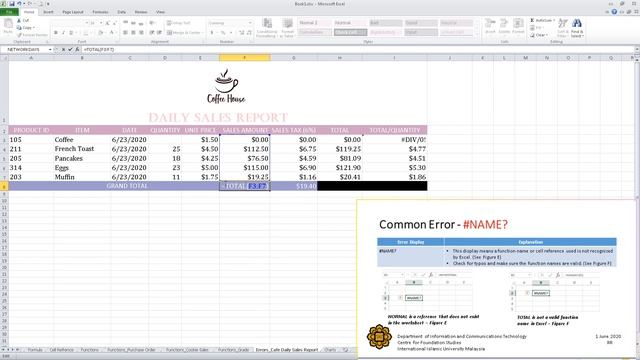Apply the Bad cell style
This screenshot has height=360, width=640.
(x=386, y=23)
